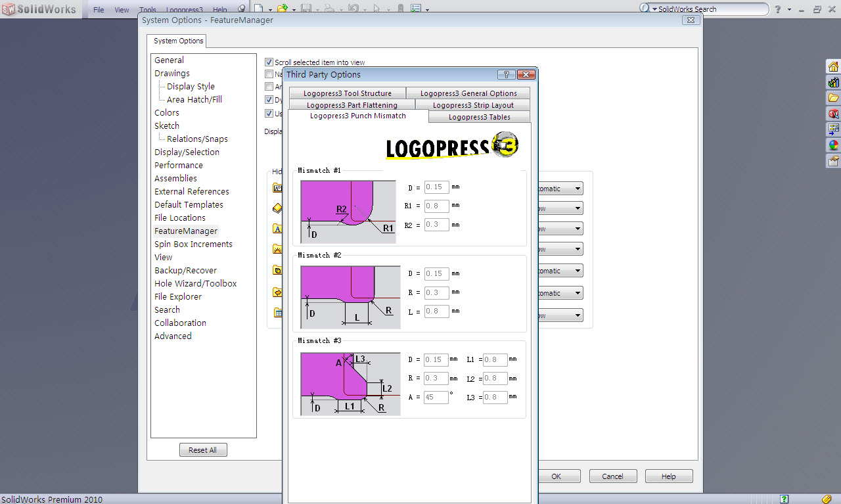Switch to Logopress3 Part Flattening tab
The image size is (841, 504).
(x=352, y=105)
